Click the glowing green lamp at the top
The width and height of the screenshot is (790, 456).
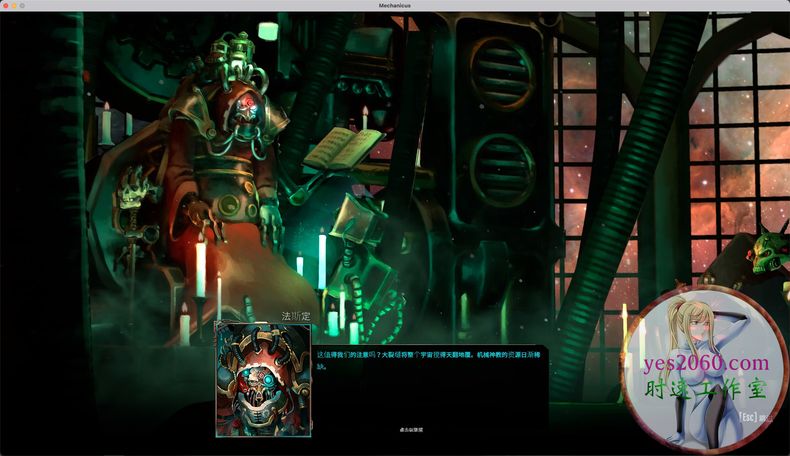pyautogui.click(x=267, y=30)
